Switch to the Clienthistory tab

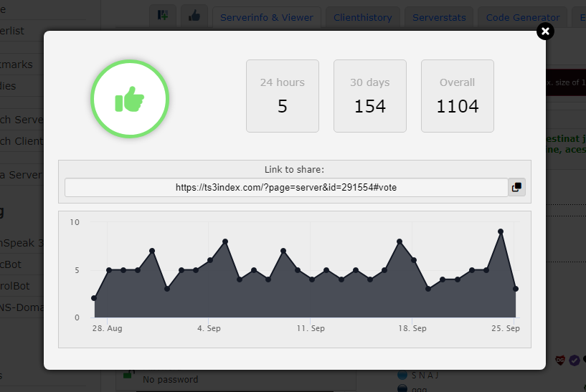coord(362,17)
